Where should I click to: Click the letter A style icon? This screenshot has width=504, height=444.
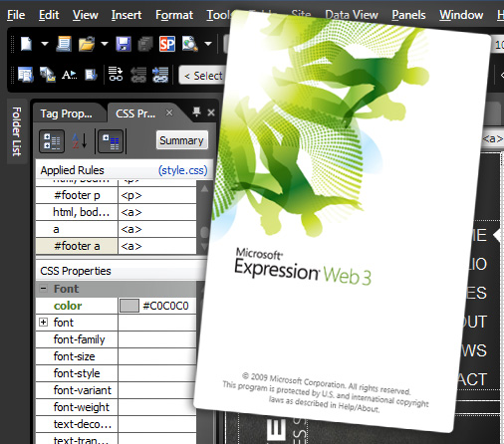point(69,75)
